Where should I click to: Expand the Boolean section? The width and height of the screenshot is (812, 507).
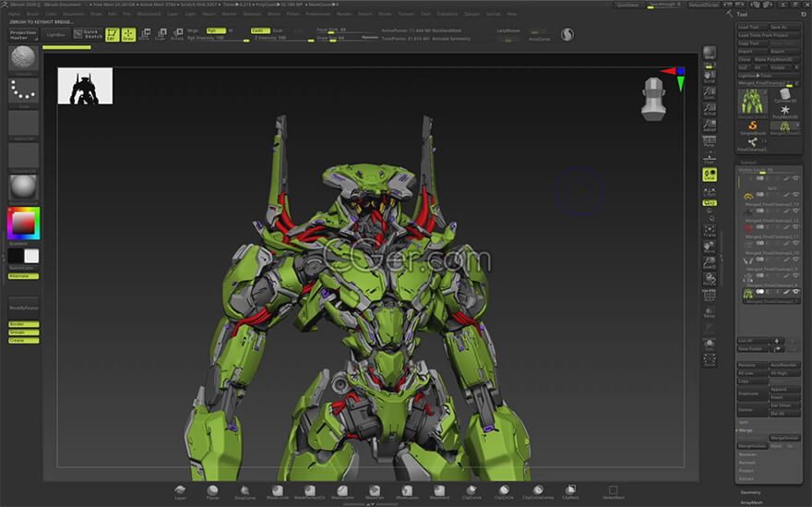pos(747,454)
